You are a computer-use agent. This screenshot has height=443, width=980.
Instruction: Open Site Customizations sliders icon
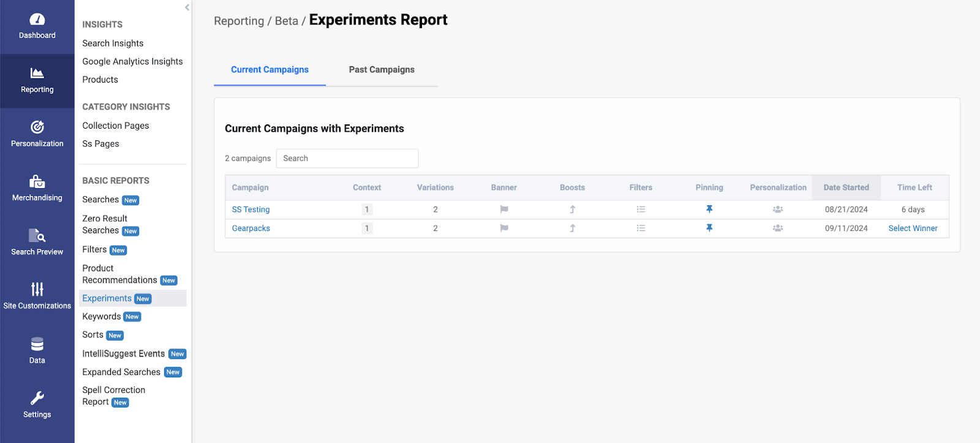37,289
